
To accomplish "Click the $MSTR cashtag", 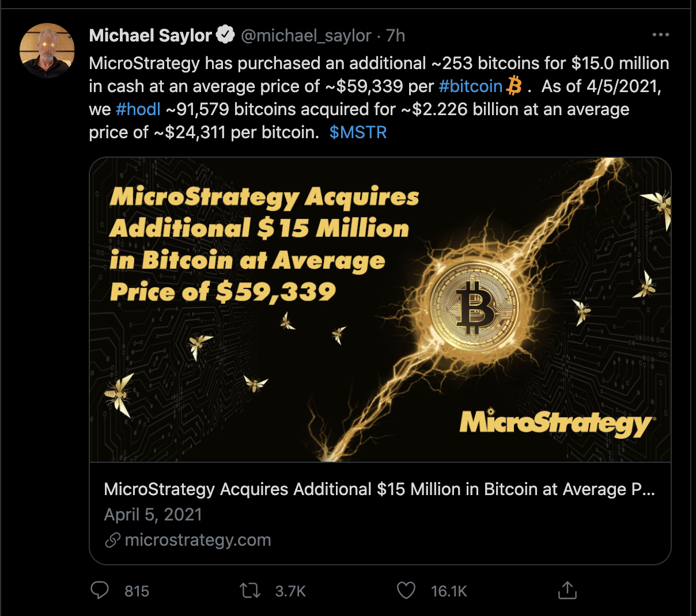I will click(x=358, y=132).
